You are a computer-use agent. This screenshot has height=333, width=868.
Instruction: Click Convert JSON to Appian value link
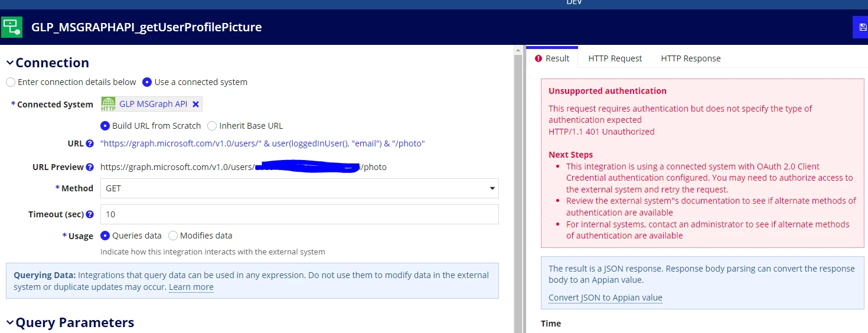click(605, 298)
